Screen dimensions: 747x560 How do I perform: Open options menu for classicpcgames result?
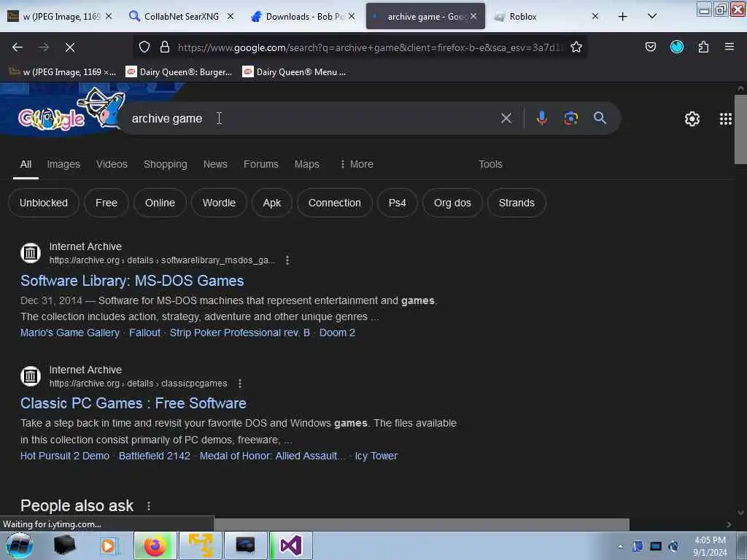[239, 384]
